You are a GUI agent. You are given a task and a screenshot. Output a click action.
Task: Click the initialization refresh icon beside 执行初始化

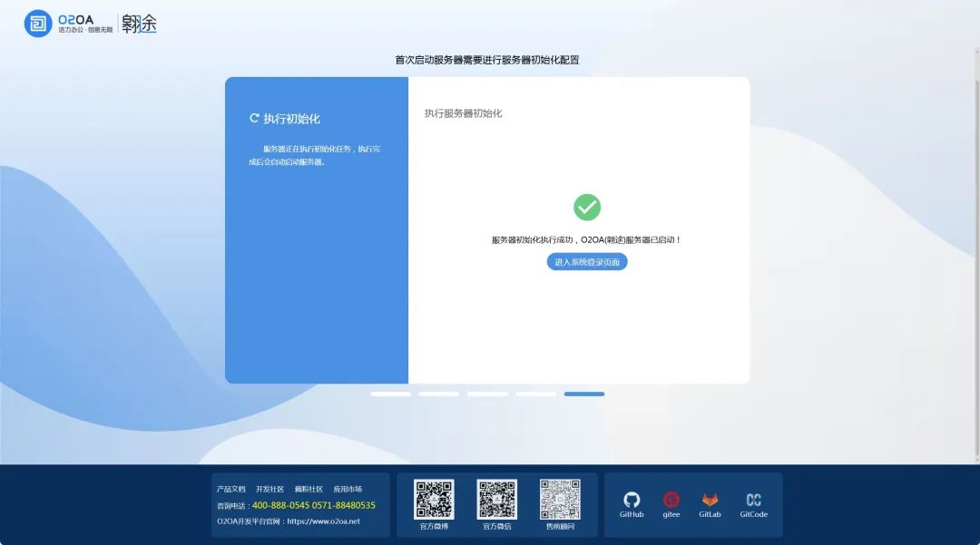pos(253,118)
